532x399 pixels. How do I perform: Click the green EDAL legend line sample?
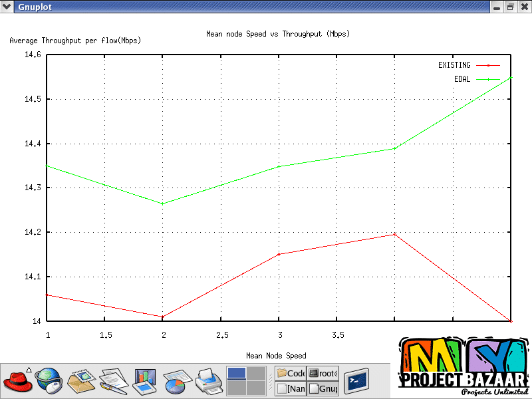(x=488, y=79)
